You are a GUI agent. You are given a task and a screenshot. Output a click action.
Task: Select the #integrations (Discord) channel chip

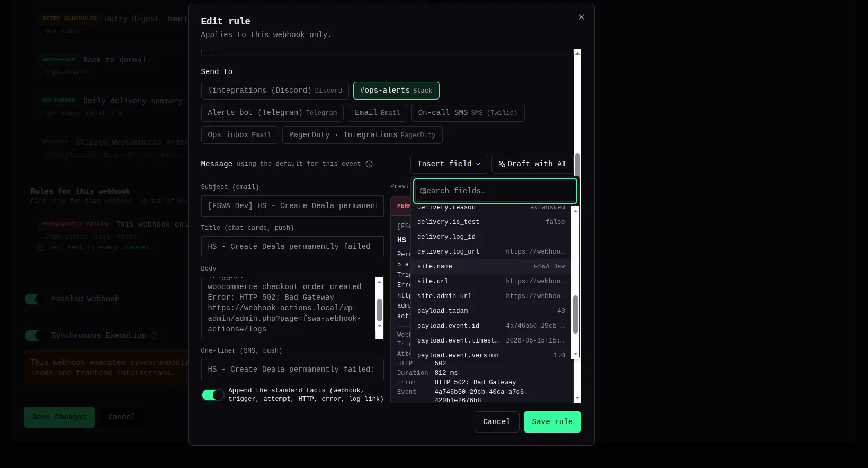point(275,91)
